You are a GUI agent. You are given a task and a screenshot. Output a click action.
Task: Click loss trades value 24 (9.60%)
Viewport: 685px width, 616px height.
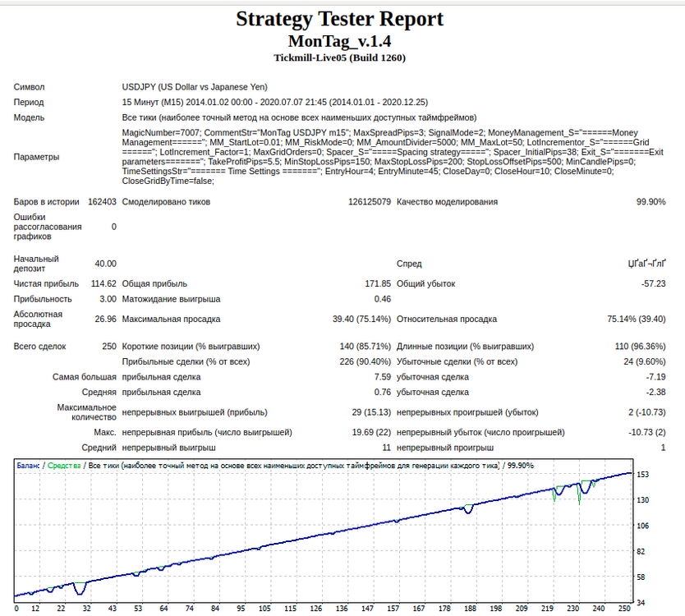[645, 361]
